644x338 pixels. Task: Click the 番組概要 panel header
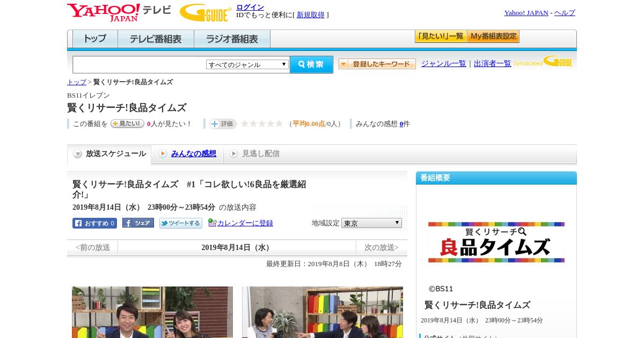click(x=496, y=178)
